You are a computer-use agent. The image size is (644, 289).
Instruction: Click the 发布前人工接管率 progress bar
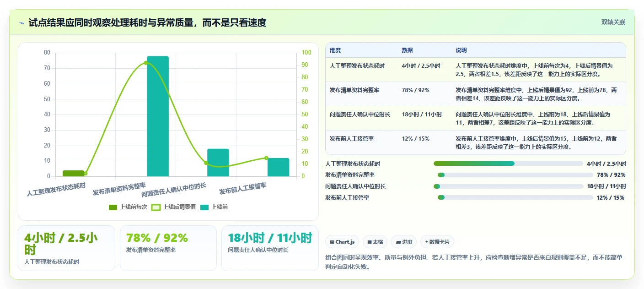click(x=515, y=198)
